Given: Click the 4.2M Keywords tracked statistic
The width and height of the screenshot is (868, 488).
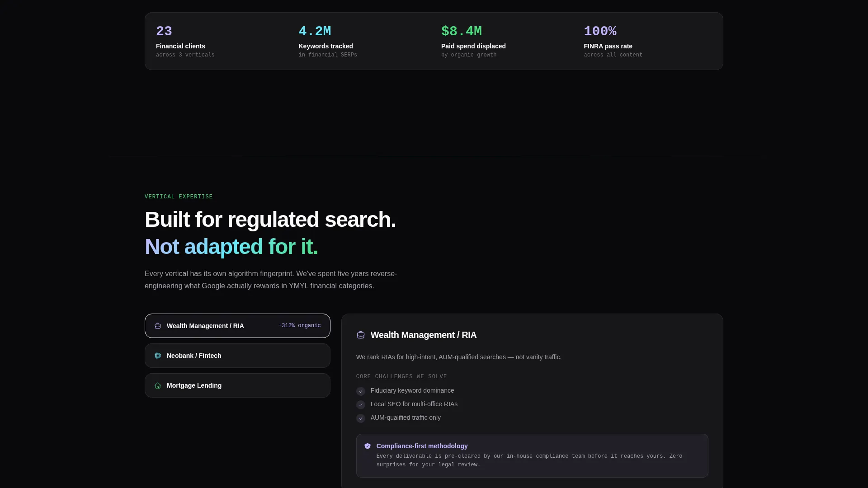Looking at the screenshot, I should tap(328, 41).
